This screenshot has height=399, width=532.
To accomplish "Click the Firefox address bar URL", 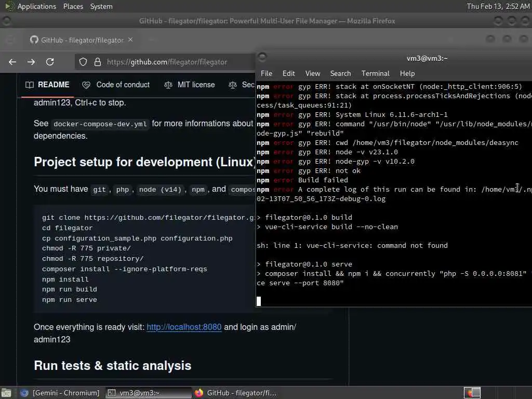I will coord(167,62).
